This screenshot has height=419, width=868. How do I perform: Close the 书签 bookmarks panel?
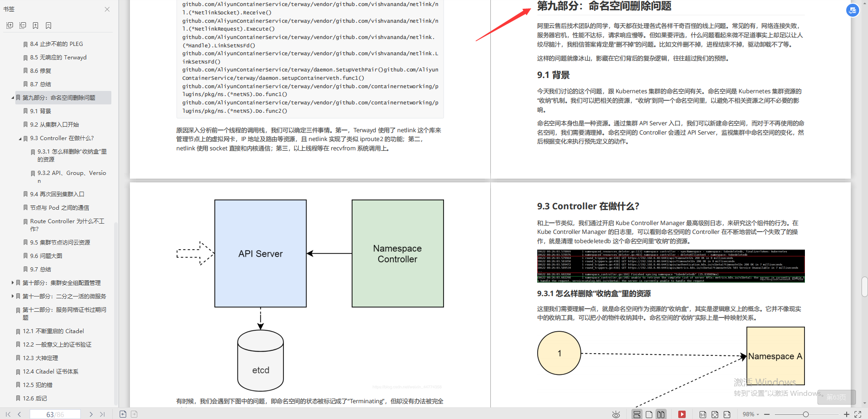107,9
